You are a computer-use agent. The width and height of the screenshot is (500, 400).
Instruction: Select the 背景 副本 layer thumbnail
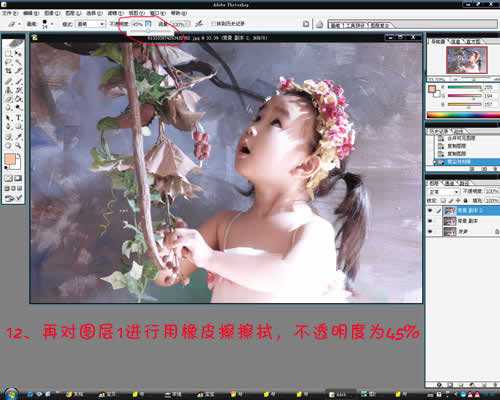pos(450,221)
